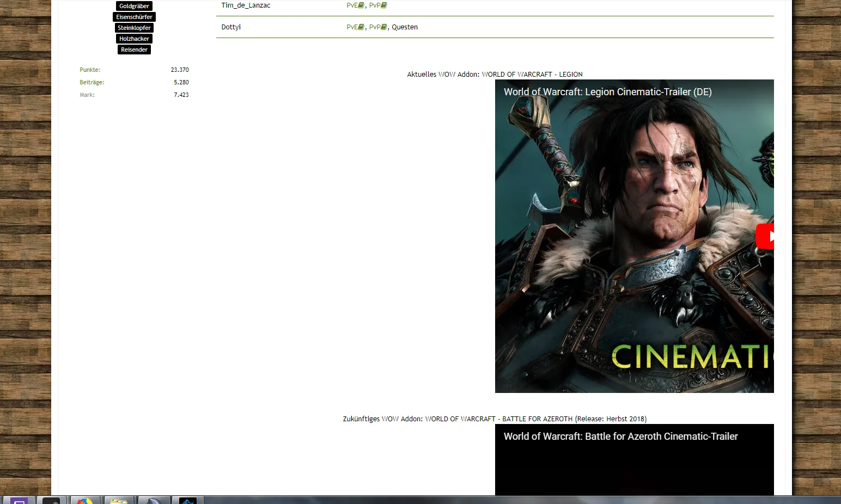The height and width of the screenshot is (504, 841).
Task: Click the Mark: label
Action: coord(87,95)
